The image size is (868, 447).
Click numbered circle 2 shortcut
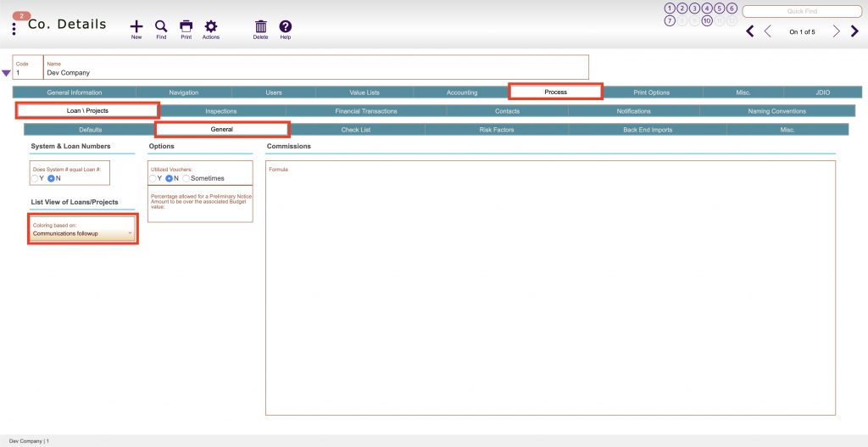(682, 8)
